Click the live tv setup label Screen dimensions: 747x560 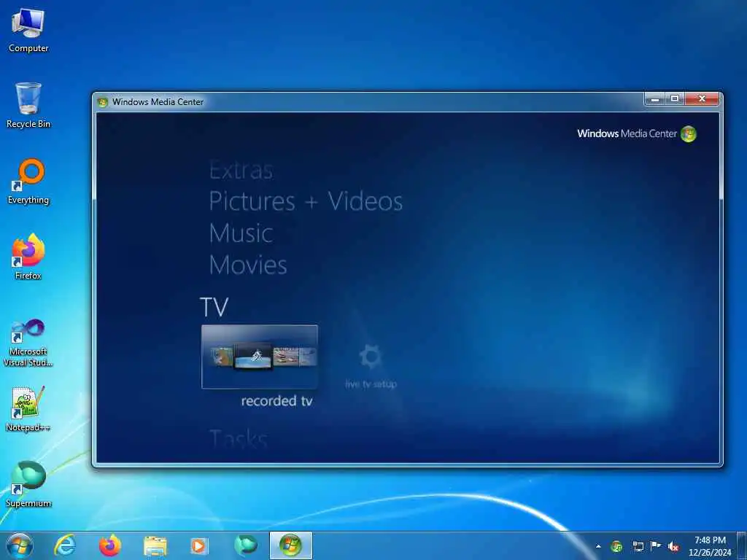(x=371, y=384)
